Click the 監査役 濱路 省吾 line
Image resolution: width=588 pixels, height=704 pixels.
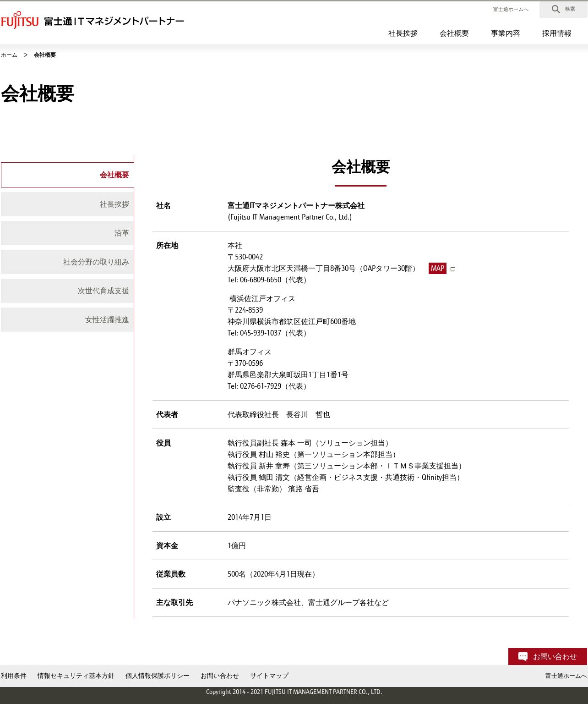[273, 489]
